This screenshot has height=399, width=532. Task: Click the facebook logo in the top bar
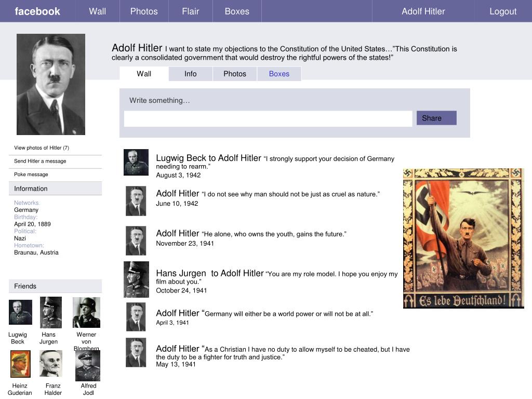37,11
